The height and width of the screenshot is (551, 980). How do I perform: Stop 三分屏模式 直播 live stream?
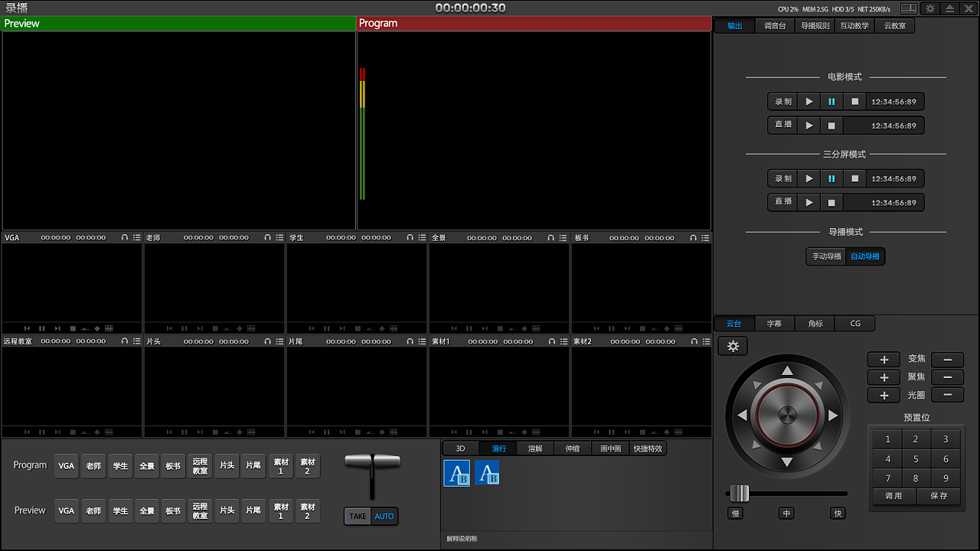[831, 203]
